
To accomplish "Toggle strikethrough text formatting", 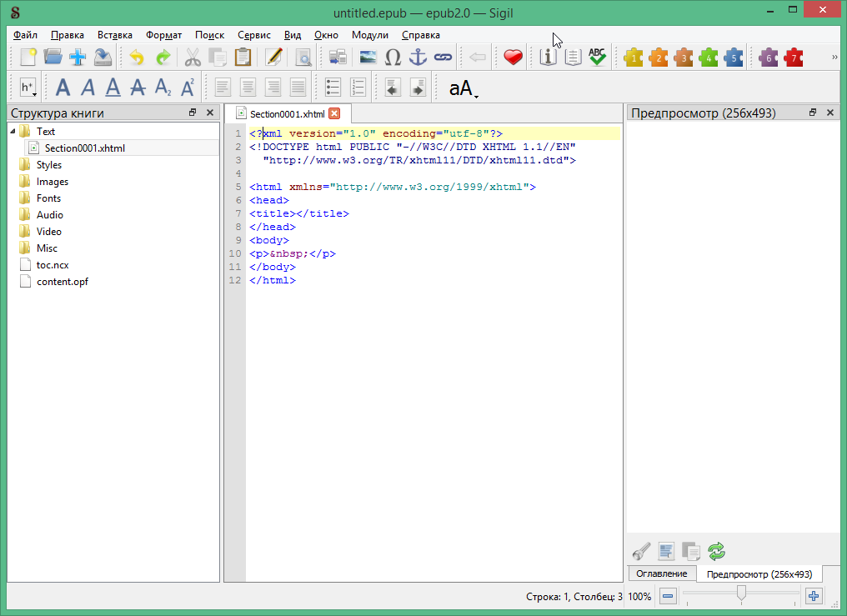I will 138,88.
